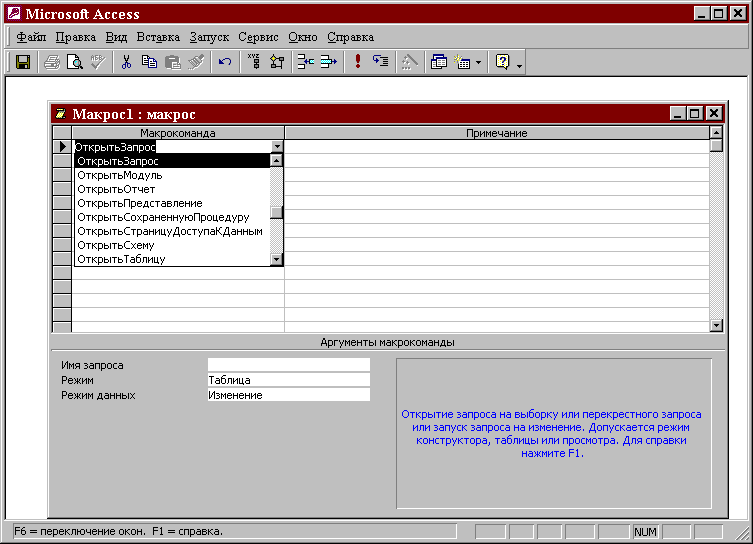Click dropdown list scroll down arrow
Image resolution: width=753 pixels, height=544 pixels.
click(x=276, y=259)
